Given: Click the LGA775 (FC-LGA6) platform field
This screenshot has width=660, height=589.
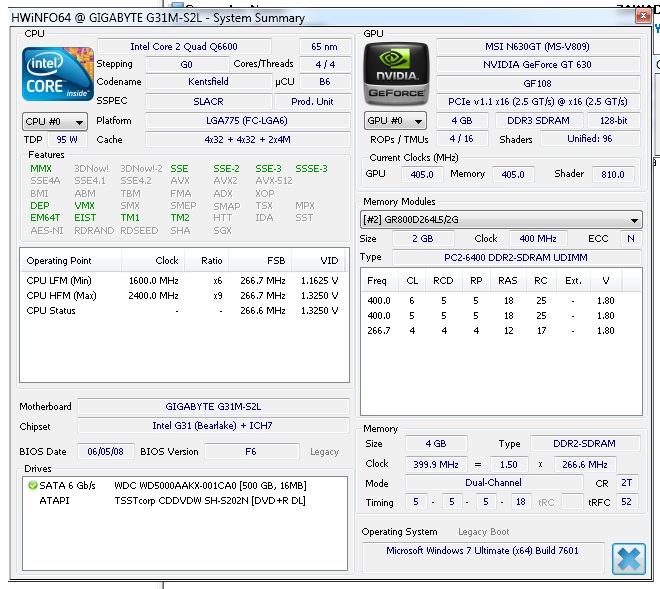Looking at the screenshot, I should pyautogui.click(x=248, y=121).
